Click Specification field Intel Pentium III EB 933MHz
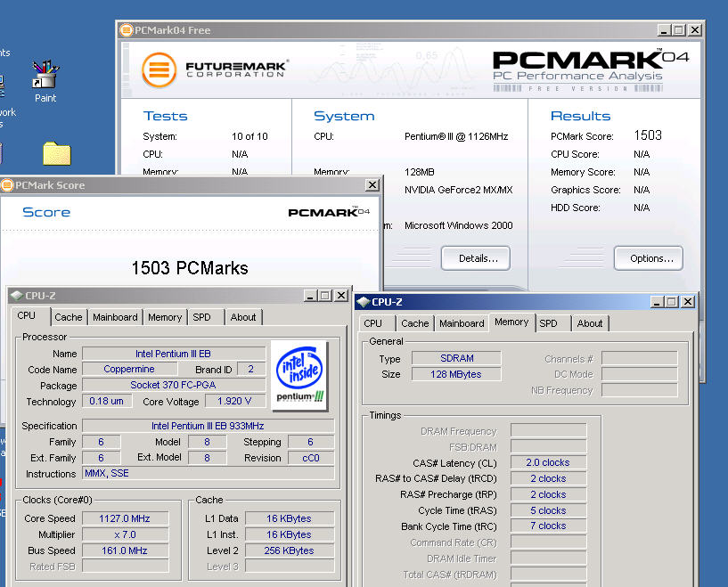Screen dimensions: 728x587 coord(208,426)
